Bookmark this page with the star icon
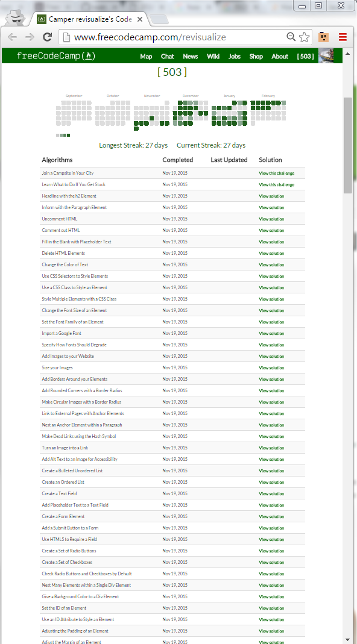This screenshot has height=644, width=357. tap(304, 37)
